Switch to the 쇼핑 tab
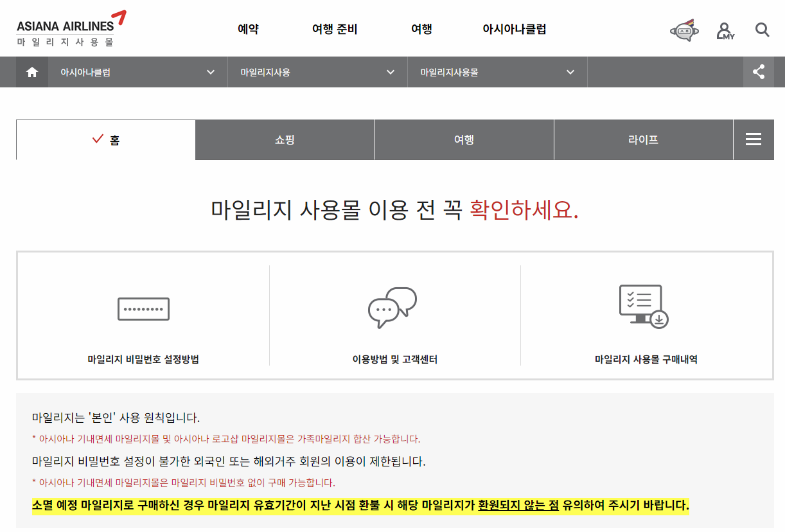785x532 pixels. point(285,139)
